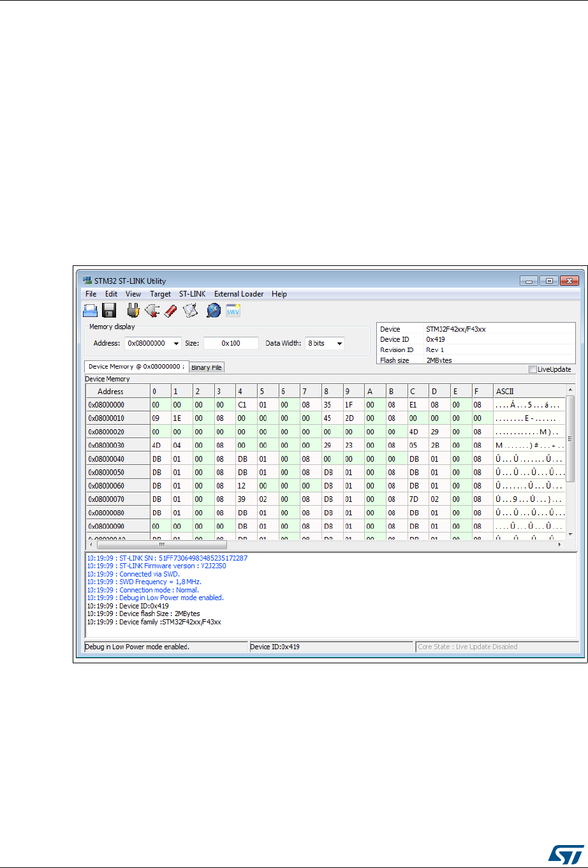Select address row 0x08000020
The width and height of the screenshot is (588, 868).
tap(117, 432)
